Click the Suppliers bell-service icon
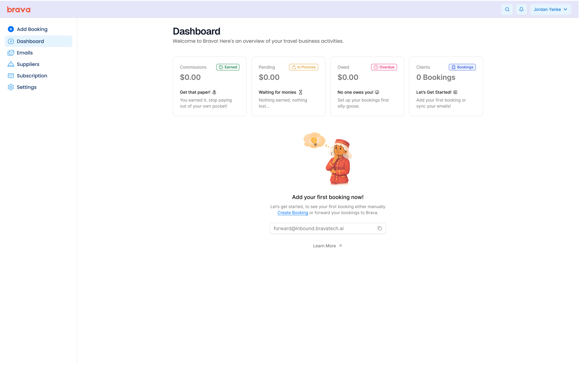Screen dimensions: 588x365 pyautogui.click(x=11, y=64)
